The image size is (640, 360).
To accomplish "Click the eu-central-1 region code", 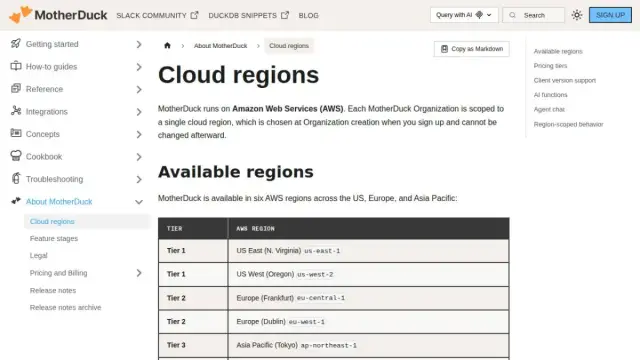I will pyautogui.click(x=321, y=298).
